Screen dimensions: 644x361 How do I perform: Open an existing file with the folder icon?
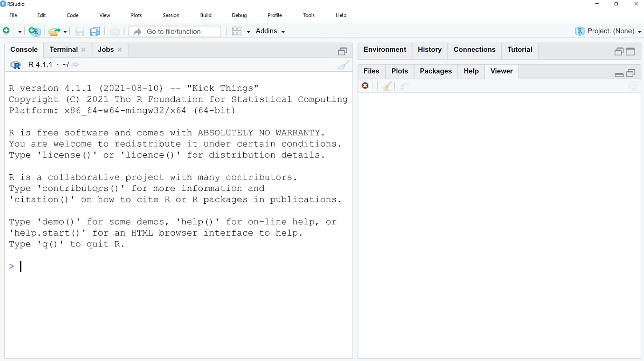pyautogui.click(x=55, y=31)
